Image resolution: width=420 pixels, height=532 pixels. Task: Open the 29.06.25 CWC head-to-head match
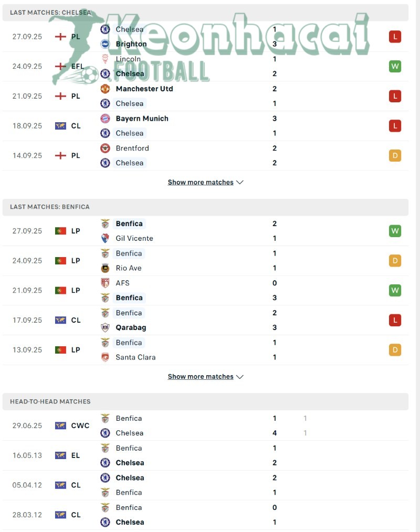[x=210, y=425]
